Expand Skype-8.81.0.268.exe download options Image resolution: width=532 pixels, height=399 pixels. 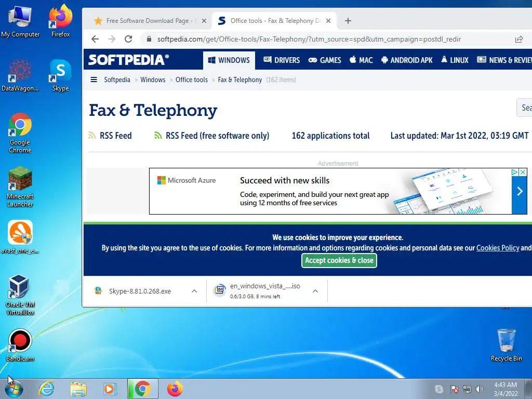(x=194, y=291)
